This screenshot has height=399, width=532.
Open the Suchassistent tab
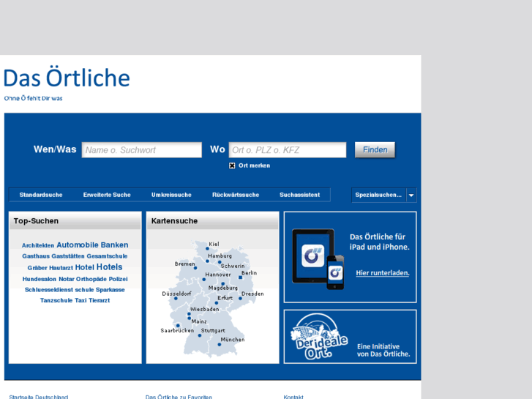[x=299, y=195]
